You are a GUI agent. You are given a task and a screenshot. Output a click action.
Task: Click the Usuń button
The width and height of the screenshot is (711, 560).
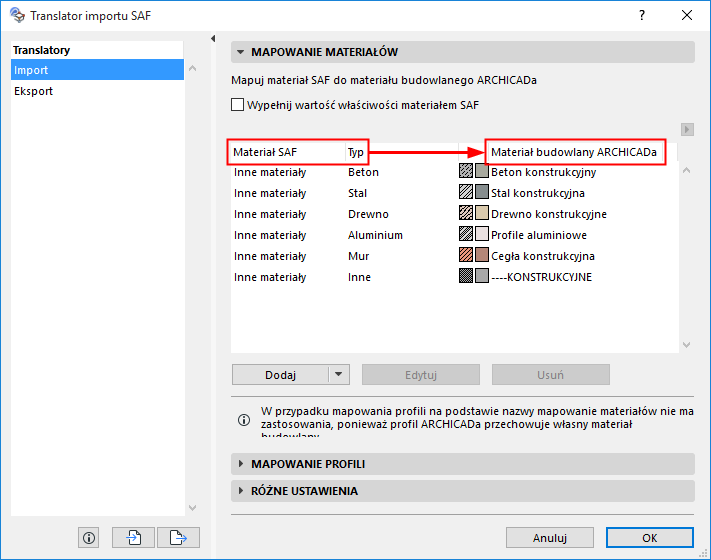click(x=550, y=375)
